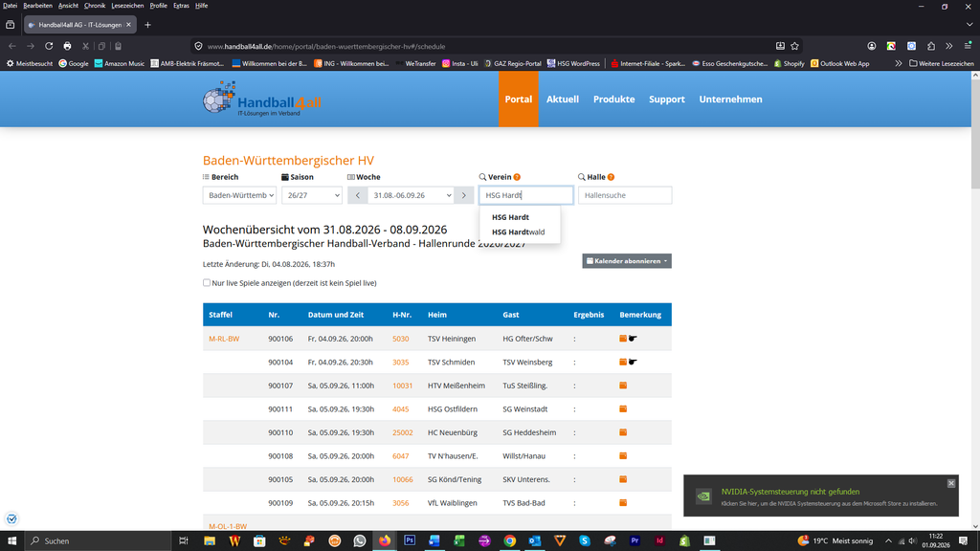
Task: Toggle the 'Nur live Spiele anzeigen' checkbox
Action: point(207,283)
